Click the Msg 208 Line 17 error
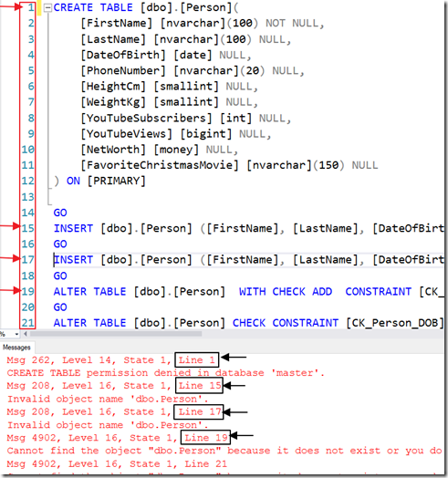 [x=114, y=411]
